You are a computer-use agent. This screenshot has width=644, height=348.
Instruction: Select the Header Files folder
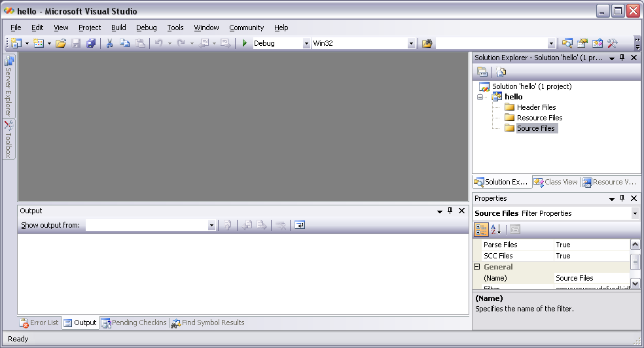click(536, 107)
